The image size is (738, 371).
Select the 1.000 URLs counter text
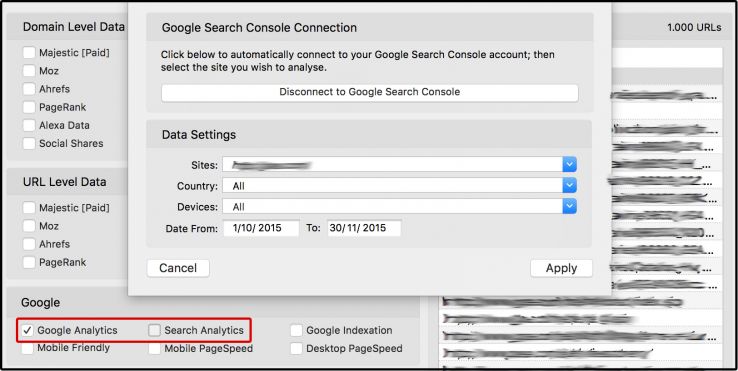click(x=694, y=27)
